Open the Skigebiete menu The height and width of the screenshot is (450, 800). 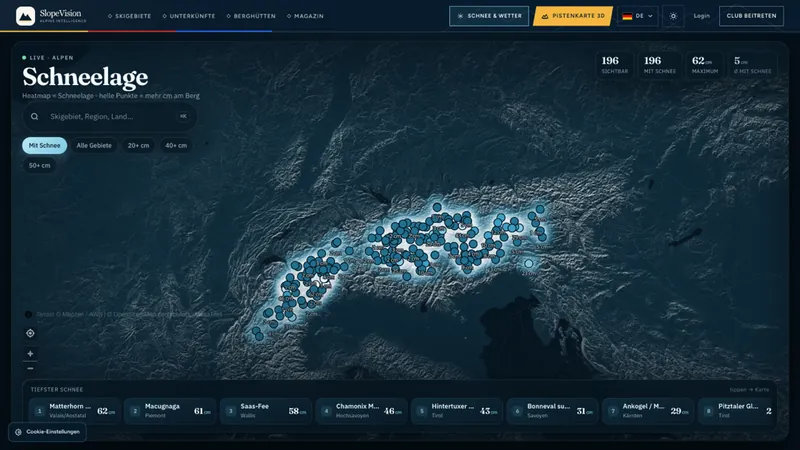click(130, 16)
